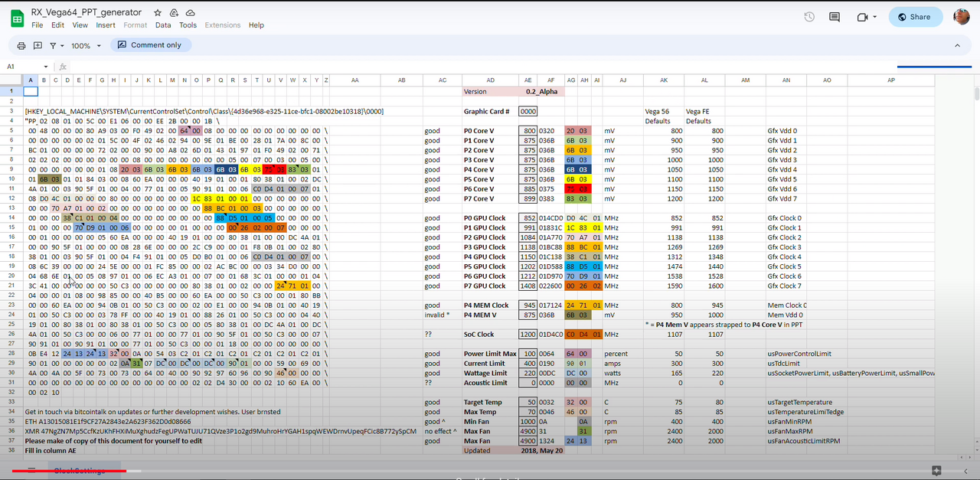Screen dimensions: 980x480
Task: Click the move to Drive folder icon
Action: click(x=174, y=13)
